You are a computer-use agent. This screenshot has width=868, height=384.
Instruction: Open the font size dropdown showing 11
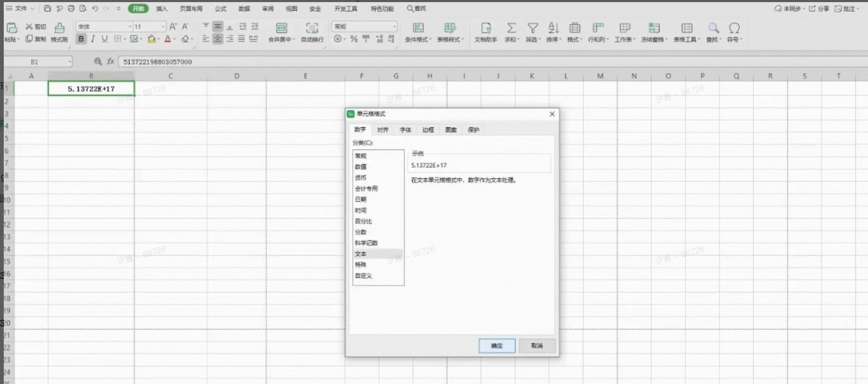tap(163, 26)
